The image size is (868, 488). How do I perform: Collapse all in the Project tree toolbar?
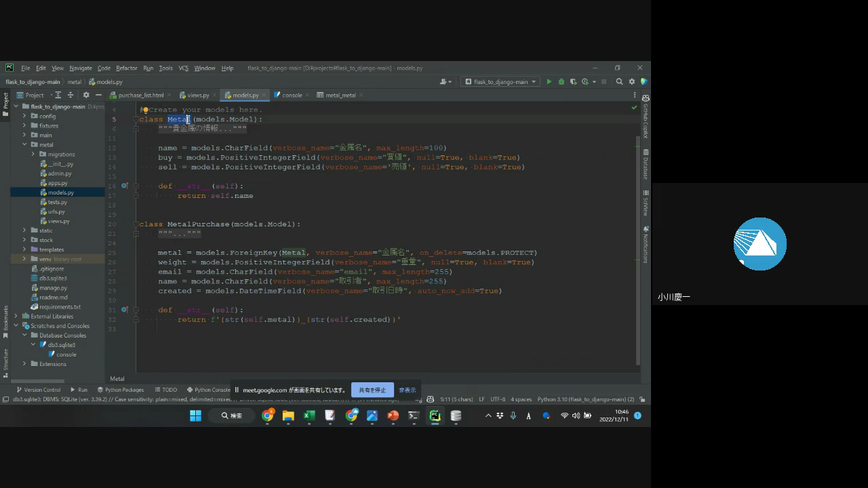pos(70,95)
